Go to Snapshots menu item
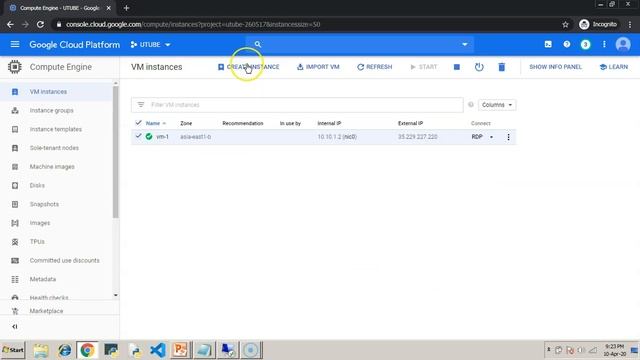The height and width of the screenshot is (360, 640). (44, 204)
